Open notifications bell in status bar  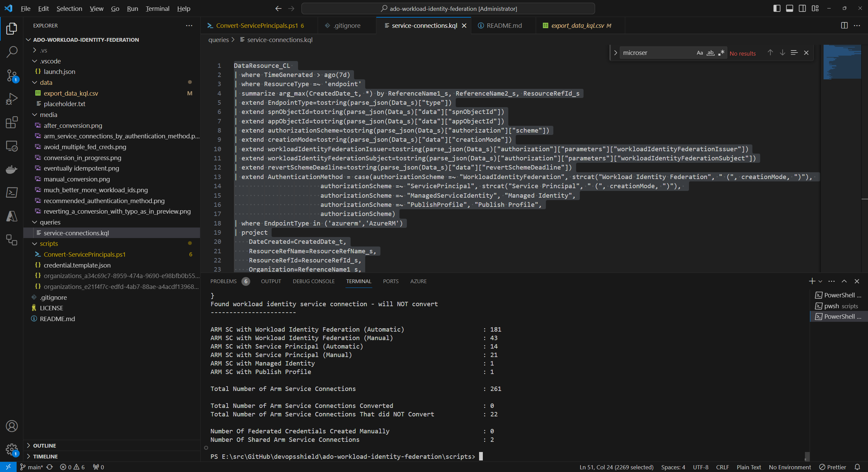click(857, 467)
